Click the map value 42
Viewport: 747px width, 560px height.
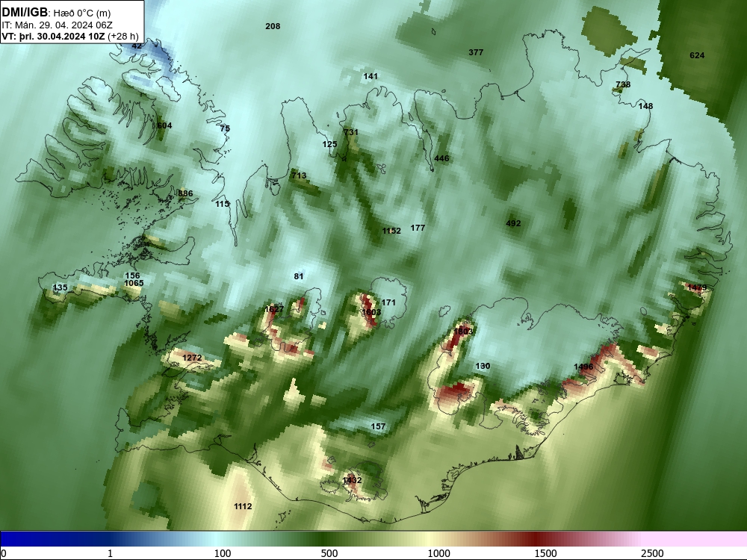click(x=137, y=46)
